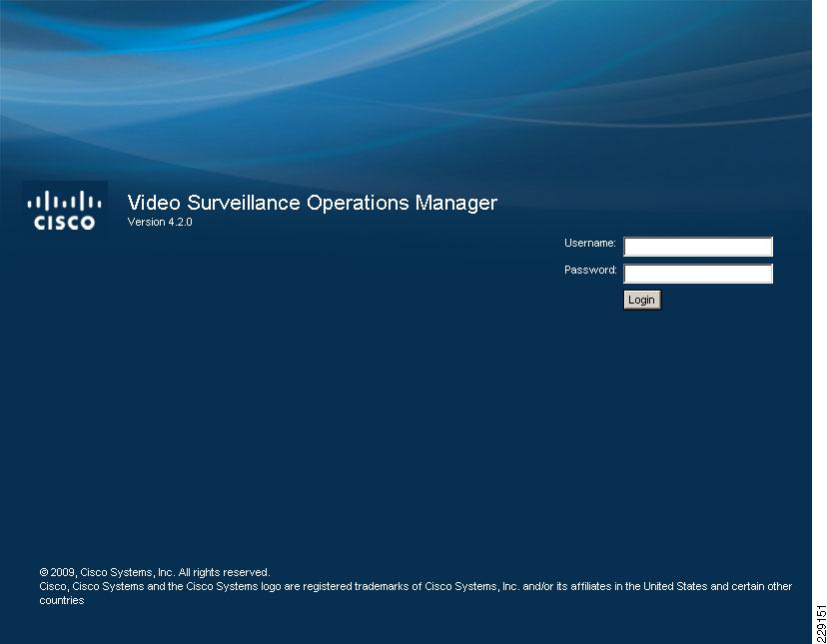Image resolution: width=827 pixels, height=644 pixels.
Task: Click the 2009 Cisco Systems copyright line
Action: coord(155,572)
